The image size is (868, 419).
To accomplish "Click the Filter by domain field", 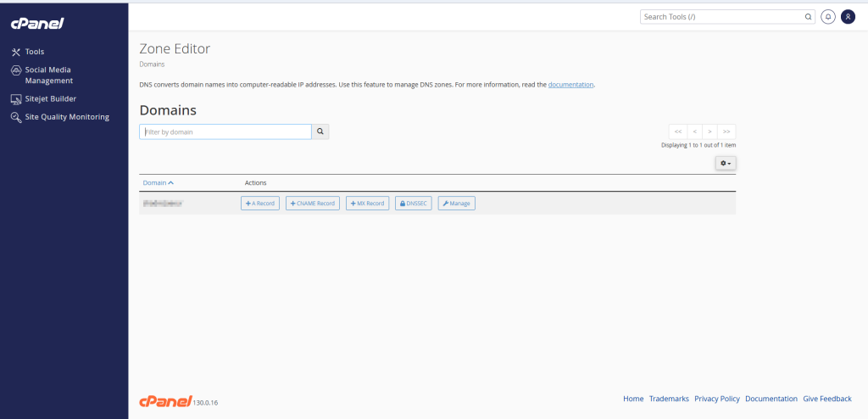I will (x=225, y=131).
